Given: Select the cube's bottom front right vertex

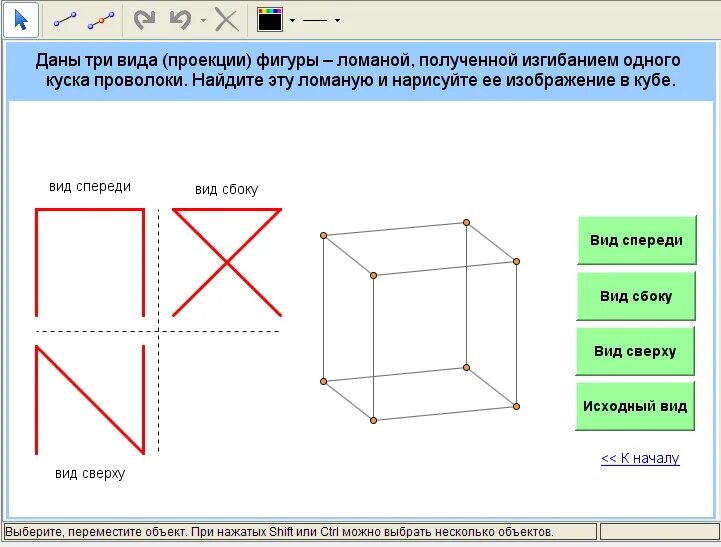Looking at the screenshot, I should [x=516, y=406].
